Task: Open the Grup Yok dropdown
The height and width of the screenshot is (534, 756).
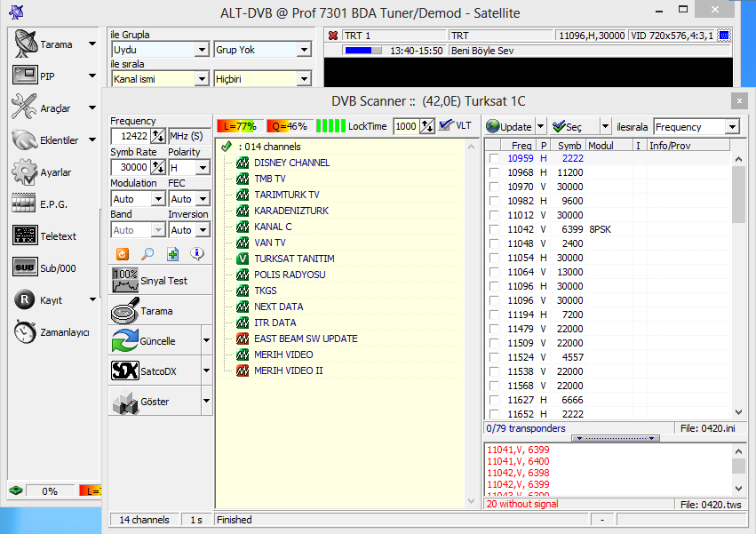Action: pos(304,49)
